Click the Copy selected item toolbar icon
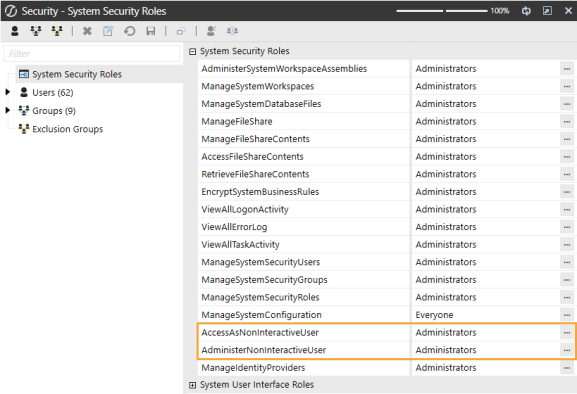This screenshot has height=394, width=577. coord(181,31)
